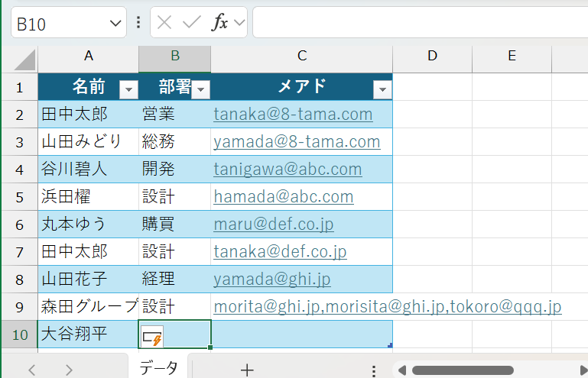This screenshot has height=378, width=588.
Task: Click the Insert Function fx icon
Action: [220, 23]
